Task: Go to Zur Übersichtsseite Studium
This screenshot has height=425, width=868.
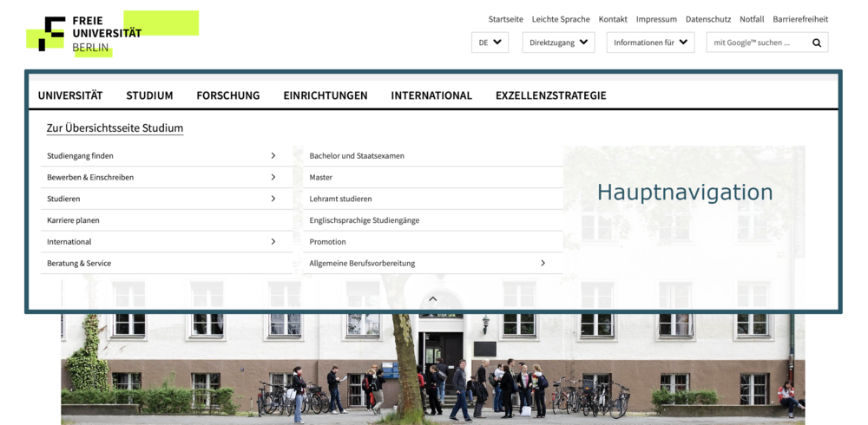Action: tap(115, 128)
